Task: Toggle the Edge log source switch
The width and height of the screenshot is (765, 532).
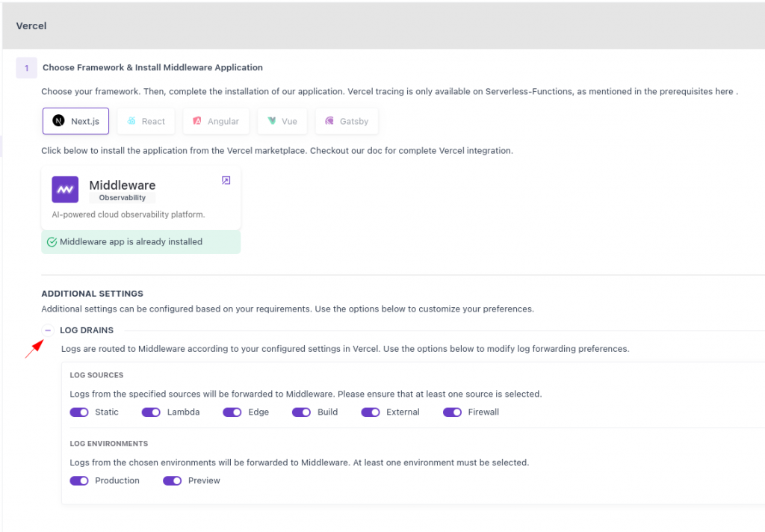Action: point(232,412)
